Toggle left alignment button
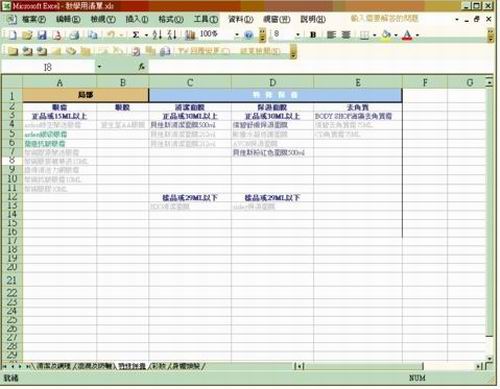Viewport: 500px width, 389px height. tap(331, 35)
